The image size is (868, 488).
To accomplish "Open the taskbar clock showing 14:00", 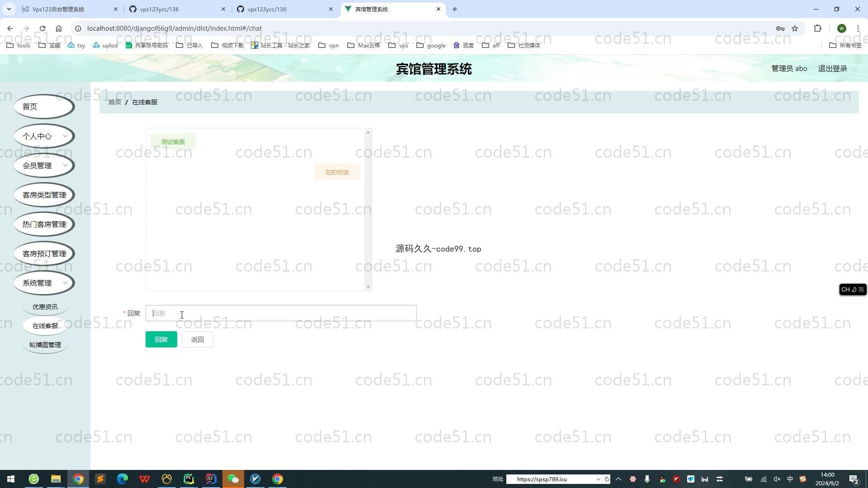I will click(827, 479).
